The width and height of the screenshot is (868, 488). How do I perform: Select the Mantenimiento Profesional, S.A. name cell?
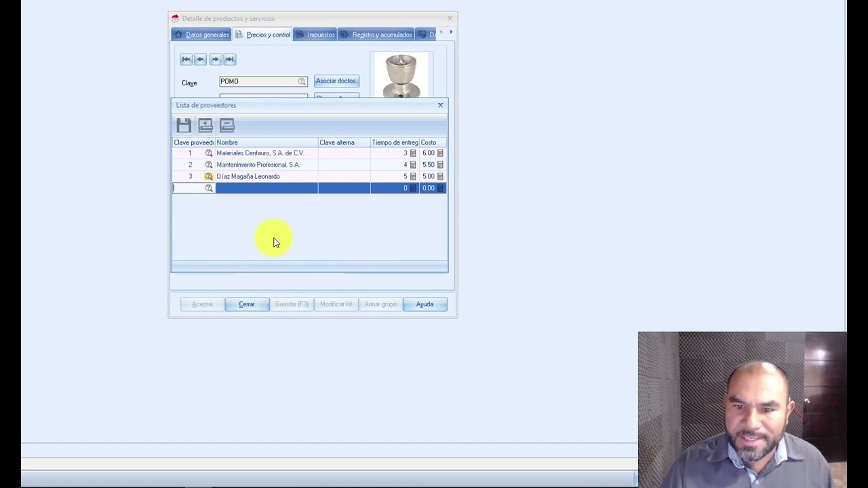click(267, 165)
